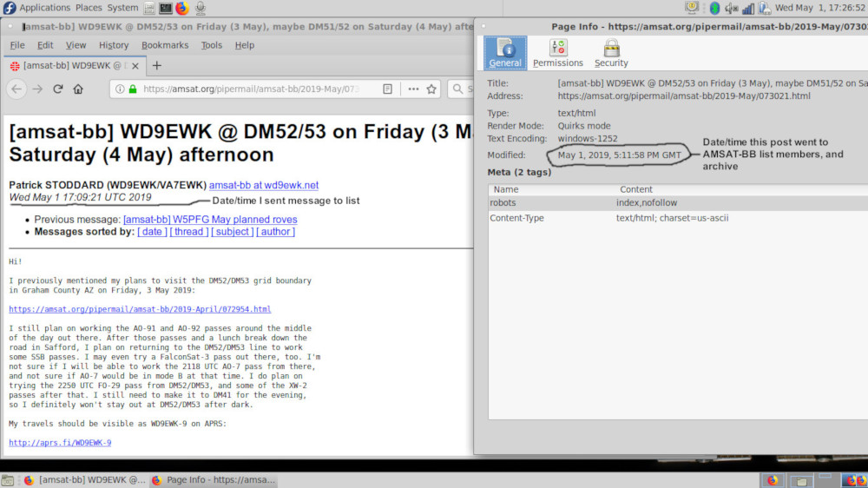Open the Fedora Applications menu icon
868x488 pixels.
point(10,8)
